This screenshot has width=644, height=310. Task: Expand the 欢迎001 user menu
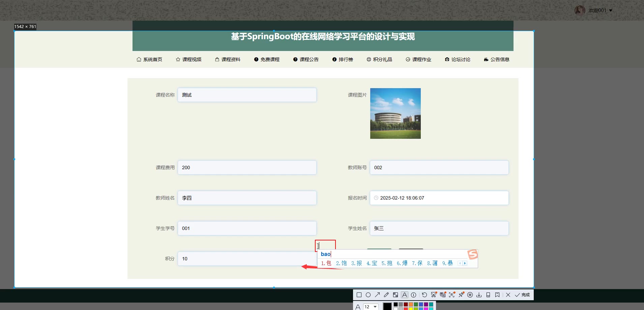[x=611, y=10]
